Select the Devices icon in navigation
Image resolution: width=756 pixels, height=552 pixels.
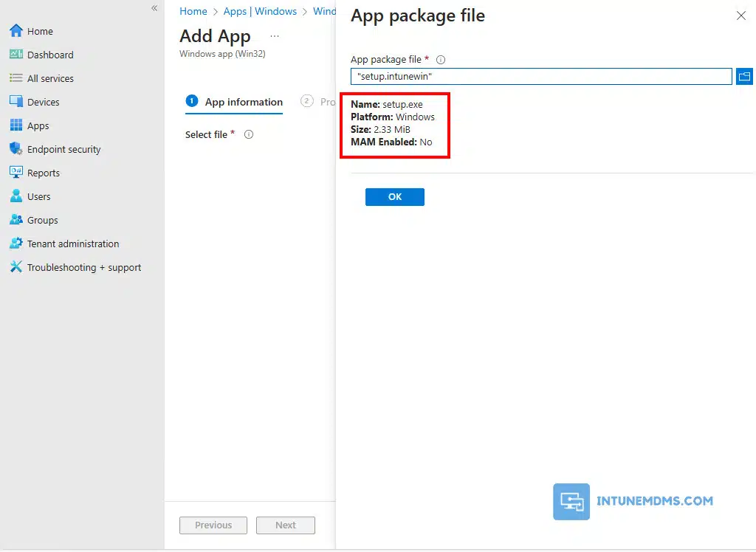click(x=16, y=102)
